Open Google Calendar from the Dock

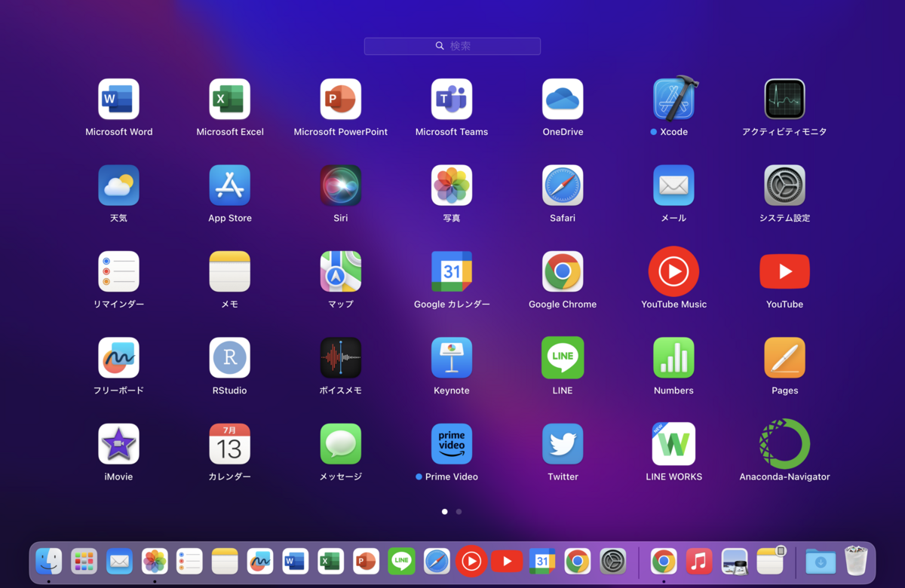point(542,561)
